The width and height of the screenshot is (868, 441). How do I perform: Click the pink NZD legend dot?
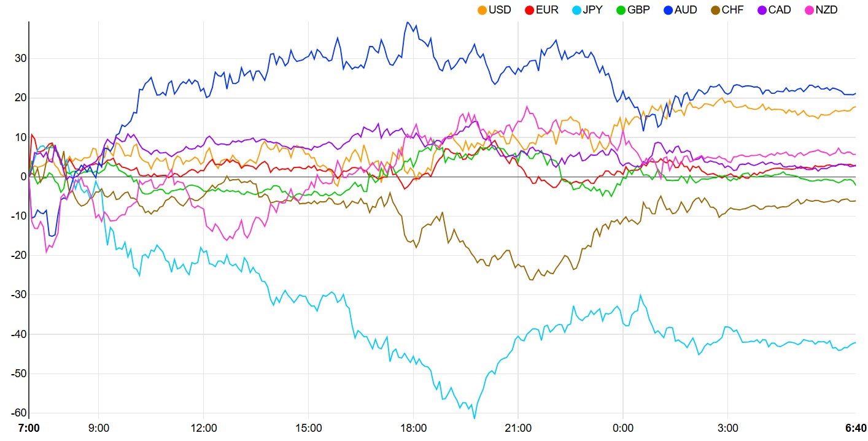tap(808, 10)
